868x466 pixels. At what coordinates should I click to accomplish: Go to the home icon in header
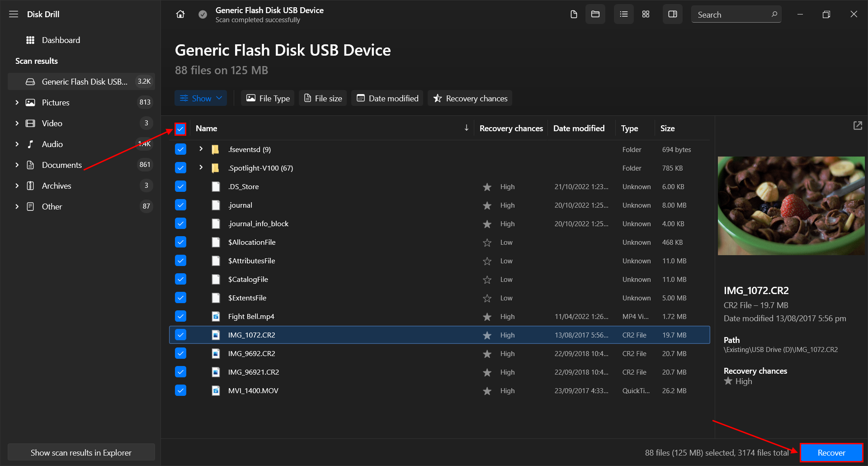[180, 14]
